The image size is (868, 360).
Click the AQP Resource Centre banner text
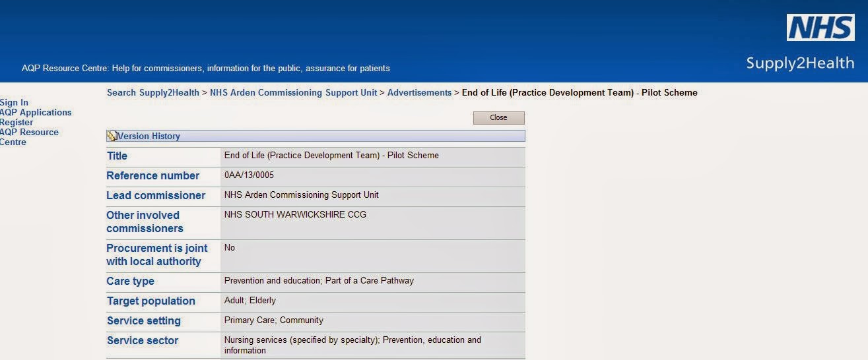pyautogui.click(x=206, y=68)
